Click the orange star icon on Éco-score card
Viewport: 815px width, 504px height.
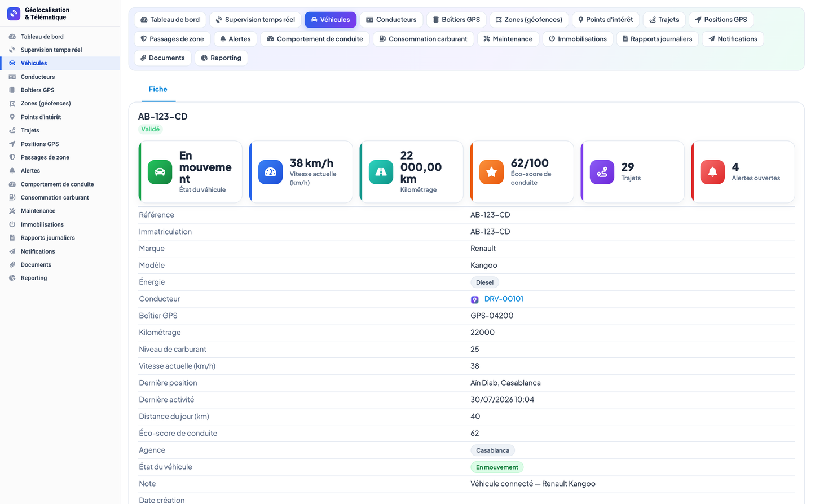[492, 172]
